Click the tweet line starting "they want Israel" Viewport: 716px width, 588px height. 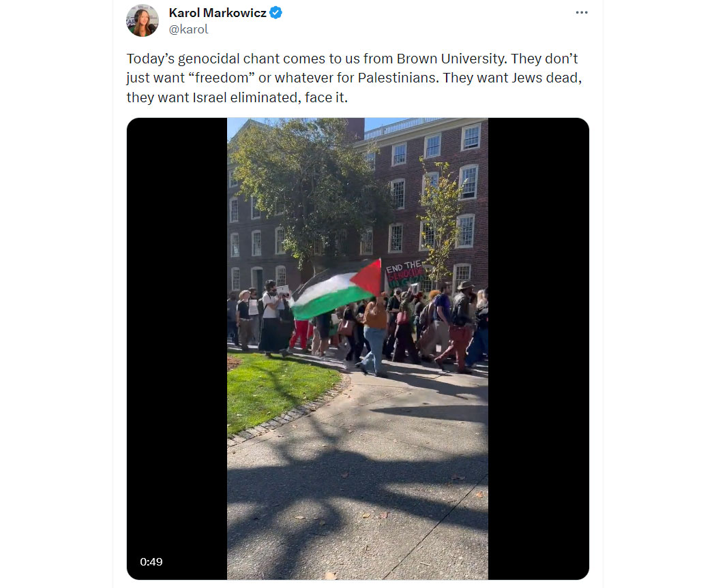pos(237,97)
